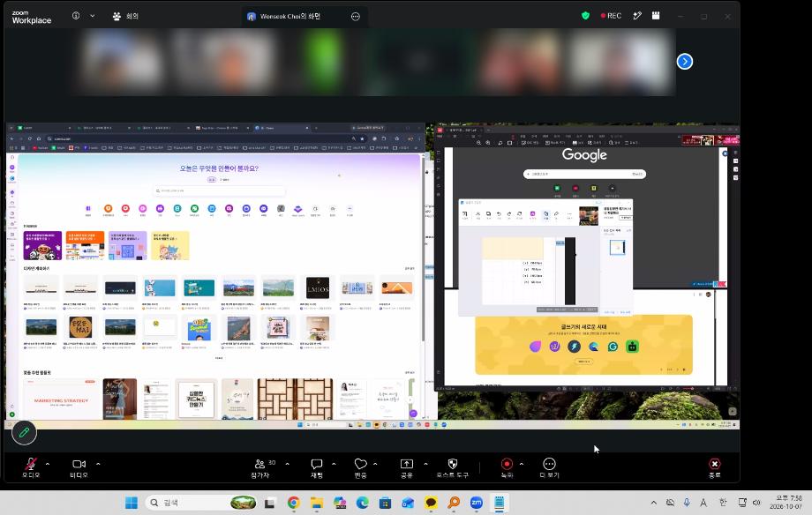
Task: Toggle the 한 Korean input mode
Action: click(723, 503)
